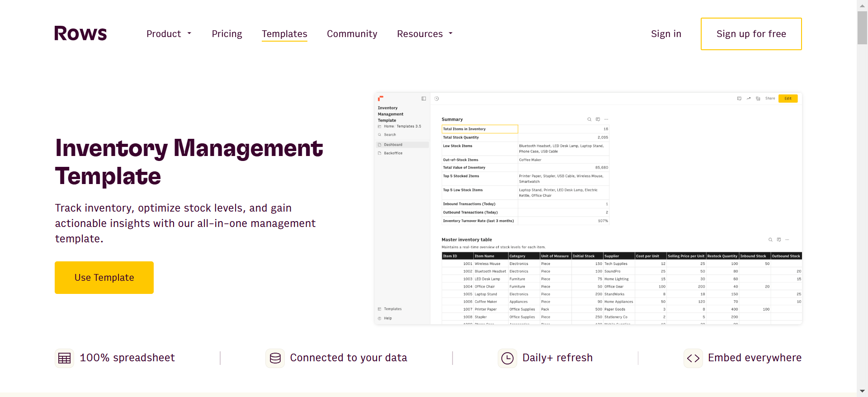Open the Product dropdown menu
Viewport: 868px width, 397px height.
169,34
